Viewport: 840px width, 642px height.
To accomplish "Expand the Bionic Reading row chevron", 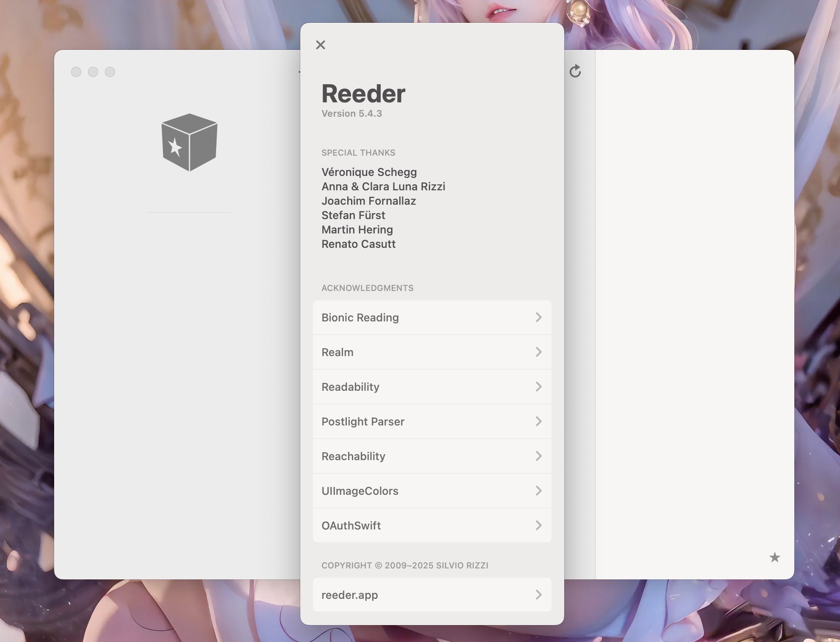I will pyautogui.click(x=538, y=317).
